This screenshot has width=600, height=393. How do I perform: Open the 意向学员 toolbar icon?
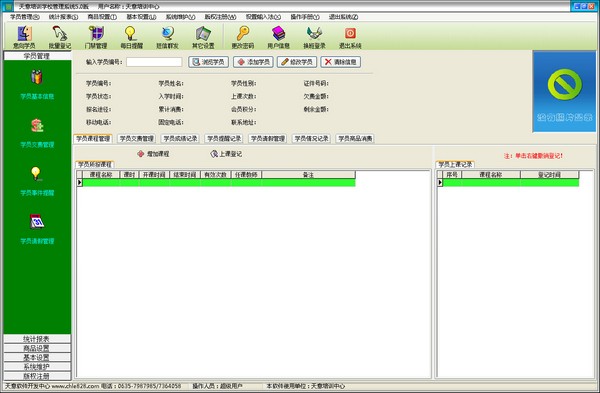[24, 37]
